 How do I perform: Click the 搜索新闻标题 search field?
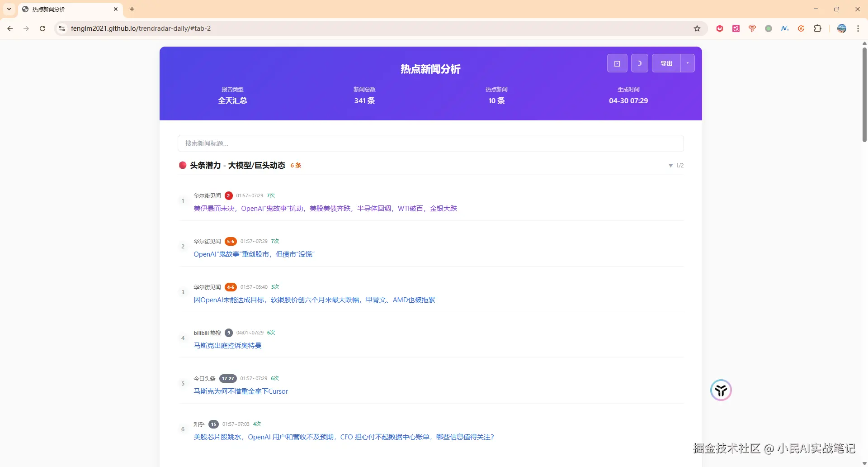tap(430, 143)
